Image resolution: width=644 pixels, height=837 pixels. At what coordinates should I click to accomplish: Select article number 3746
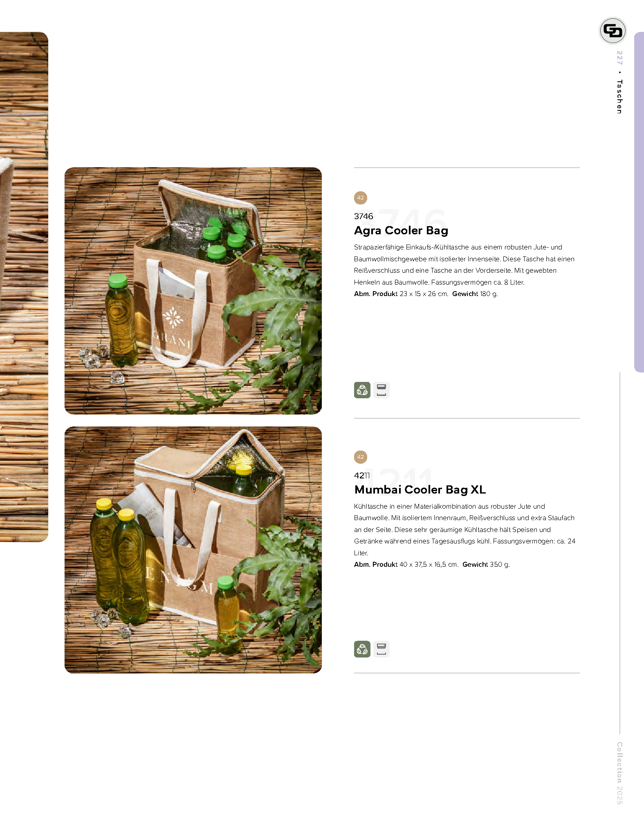pyautogui.click(x=364, y=216)
